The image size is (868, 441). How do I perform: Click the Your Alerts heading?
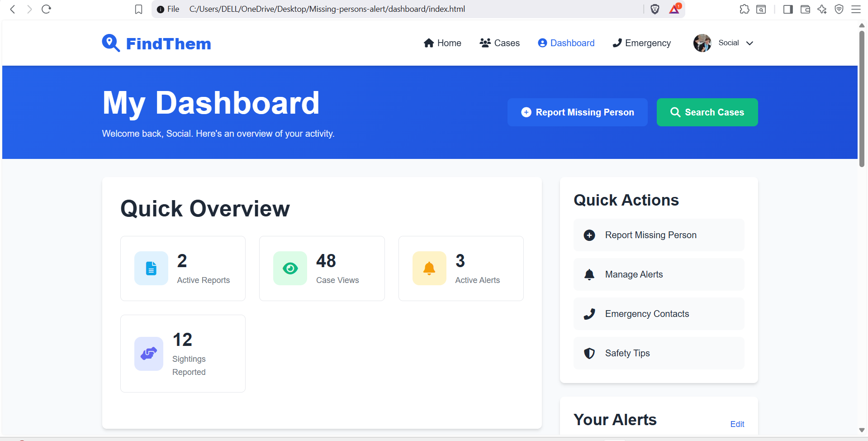pos(615,420)
